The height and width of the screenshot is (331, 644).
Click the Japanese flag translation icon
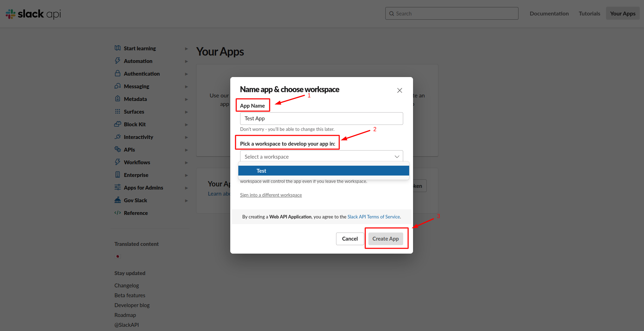coord(118,256)
